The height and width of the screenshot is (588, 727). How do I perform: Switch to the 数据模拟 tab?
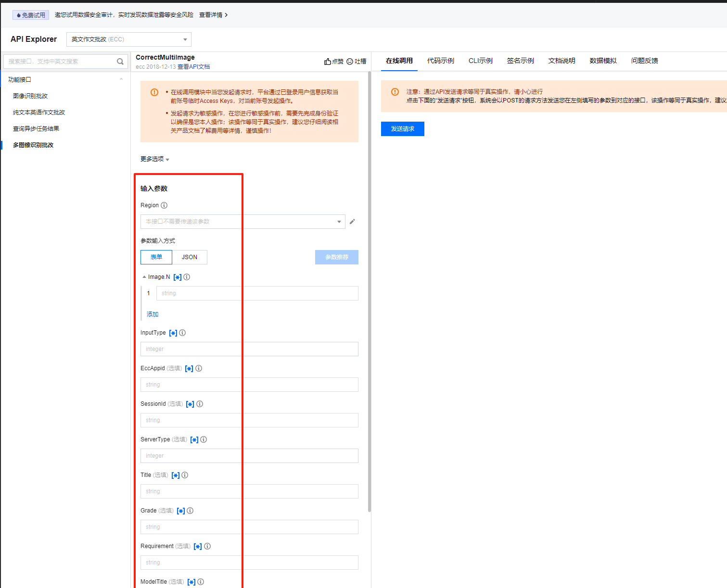(603, 61)
